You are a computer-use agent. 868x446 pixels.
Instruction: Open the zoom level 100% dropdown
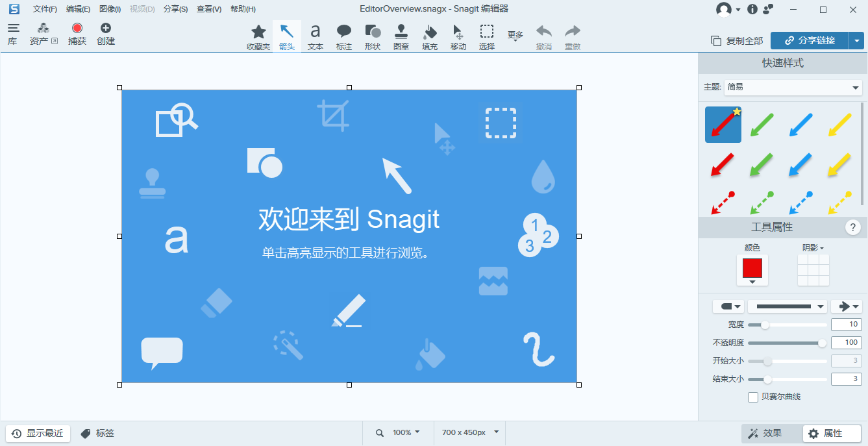click(x=406, y=432)
